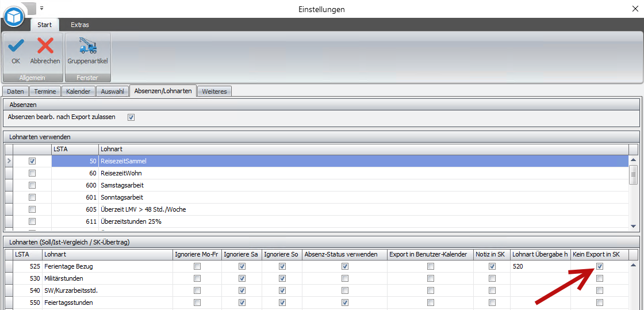Click the 'Absenz-Status verwenden' column header
Screen dimensions: 644x310
341,254
